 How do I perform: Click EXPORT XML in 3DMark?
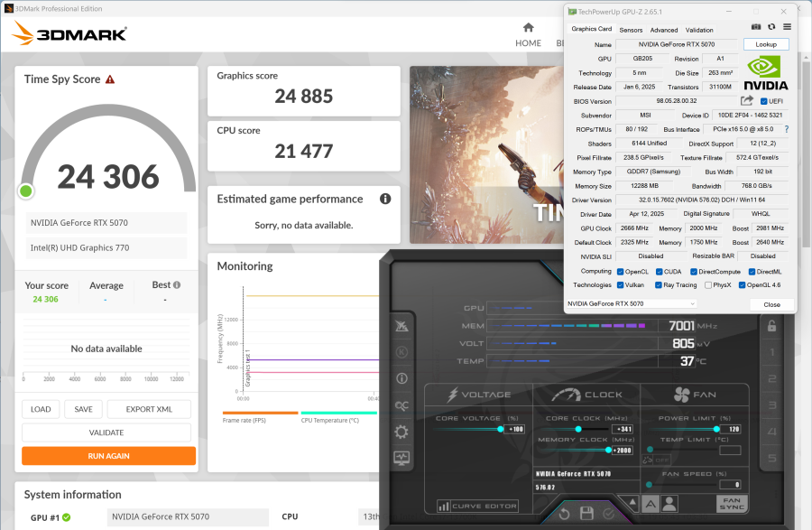pyautogui.click(x=149, y=409)
